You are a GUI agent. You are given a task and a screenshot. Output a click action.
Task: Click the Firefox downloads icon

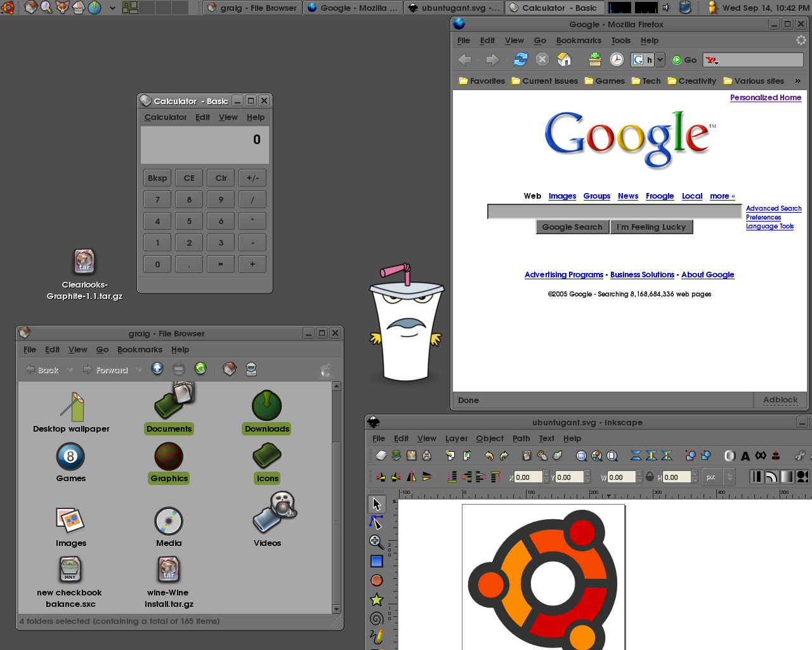[594, 59]
